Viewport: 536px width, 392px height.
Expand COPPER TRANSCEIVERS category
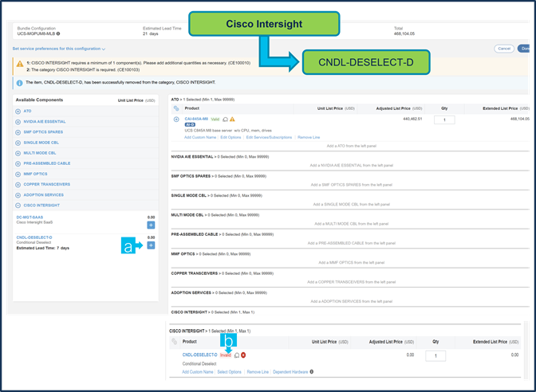click(18, 184)
